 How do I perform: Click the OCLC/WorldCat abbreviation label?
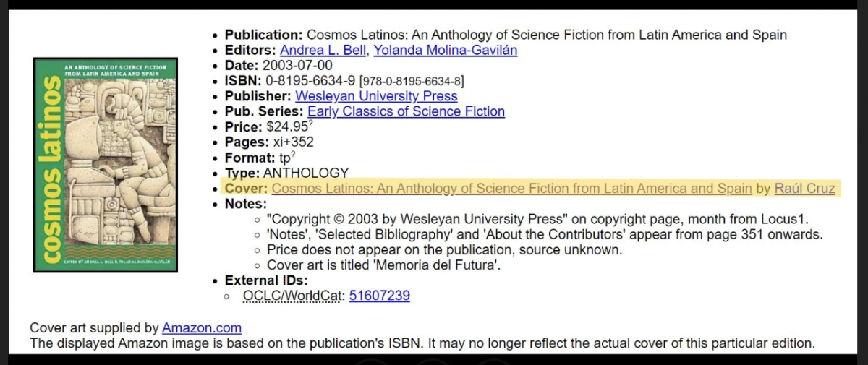coord(293,296)
